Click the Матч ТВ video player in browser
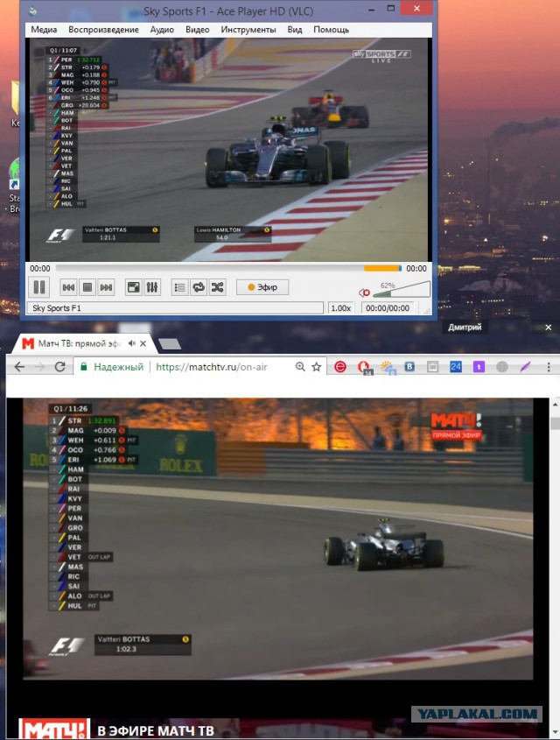 click(x=278, y=539)
